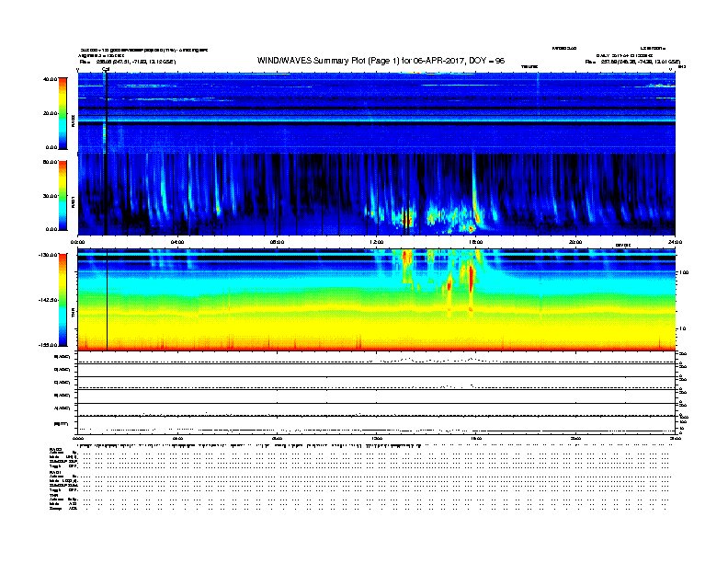Click the 00:00 tick label under RAD1 spectrogram

(x=77, y=242)
